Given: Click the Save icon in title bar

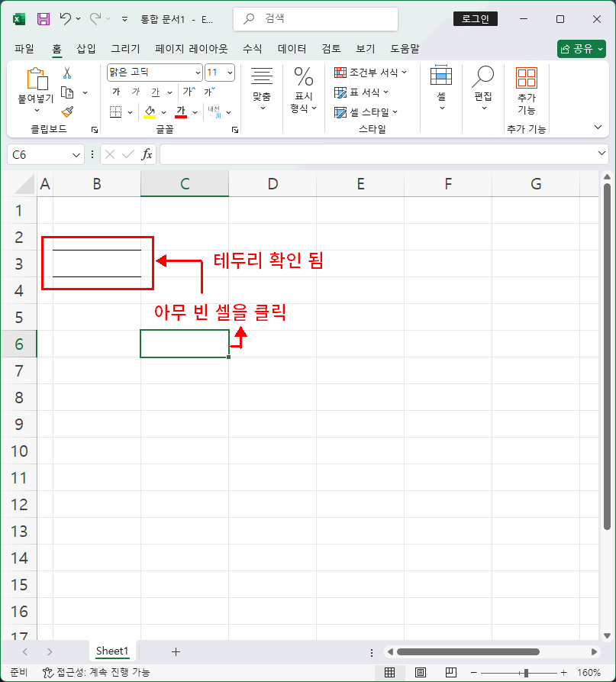Looking at the screenshot, I should [x=44, y=19].
